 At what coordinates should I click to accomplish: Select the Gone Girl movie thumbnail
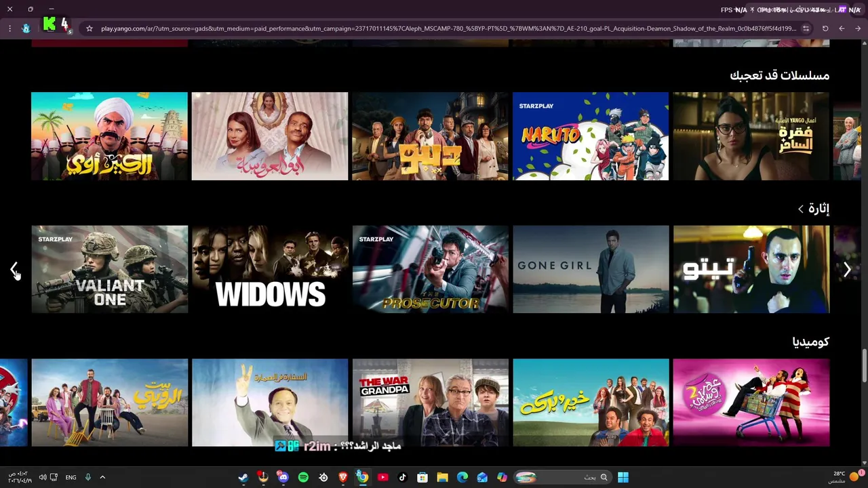coord(591,269)
